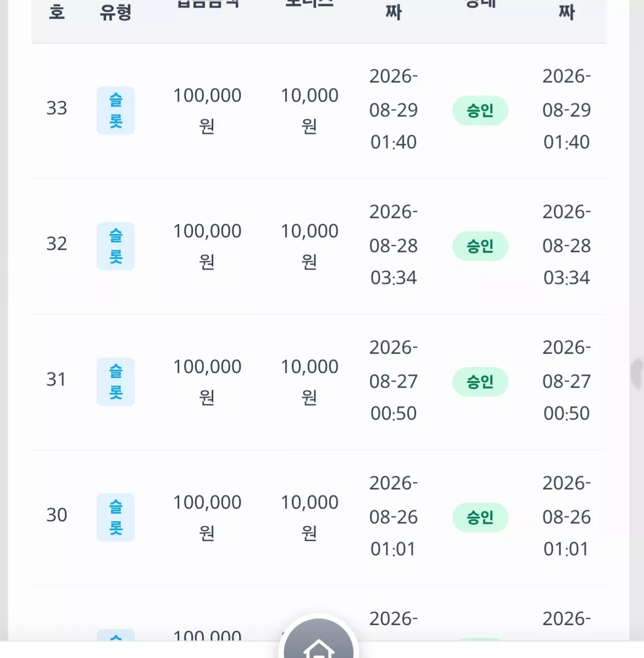Click the floating handle on right edge

click(637, 373)
